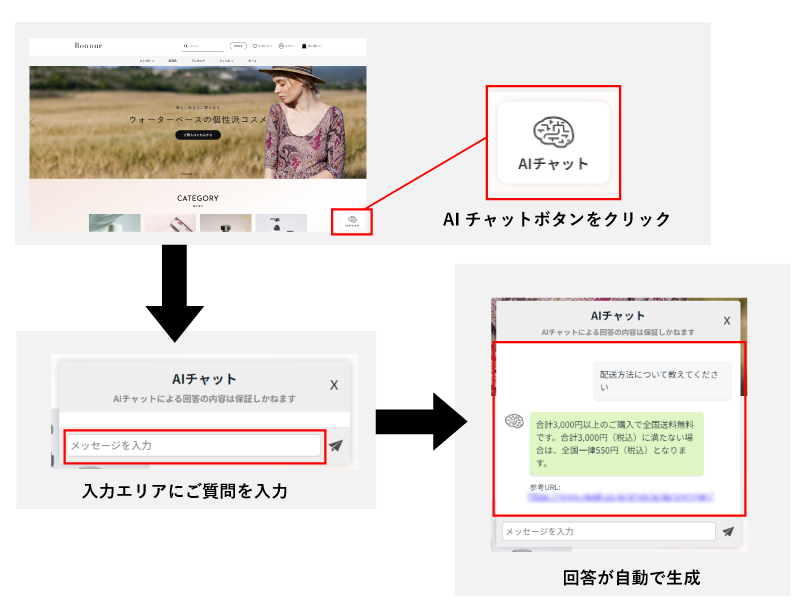The image size is (800, 613).
Task: Close the empty AIチャット panel with X
Action: 334,385
